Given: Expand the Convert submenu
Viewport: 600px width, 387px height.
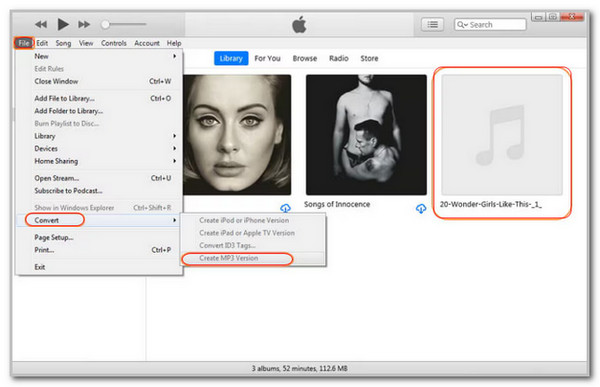Looking at the screenshot, I should coord(99,220).
